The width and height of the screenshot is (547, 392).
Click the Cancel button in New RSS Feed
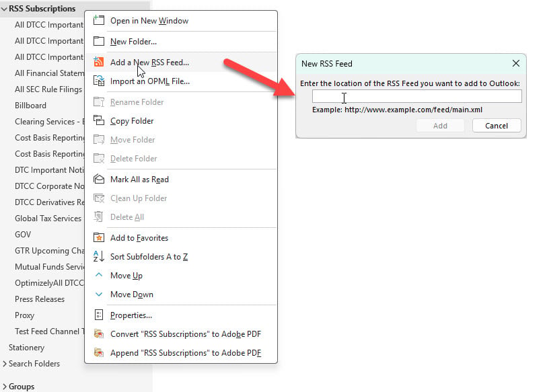497,126
